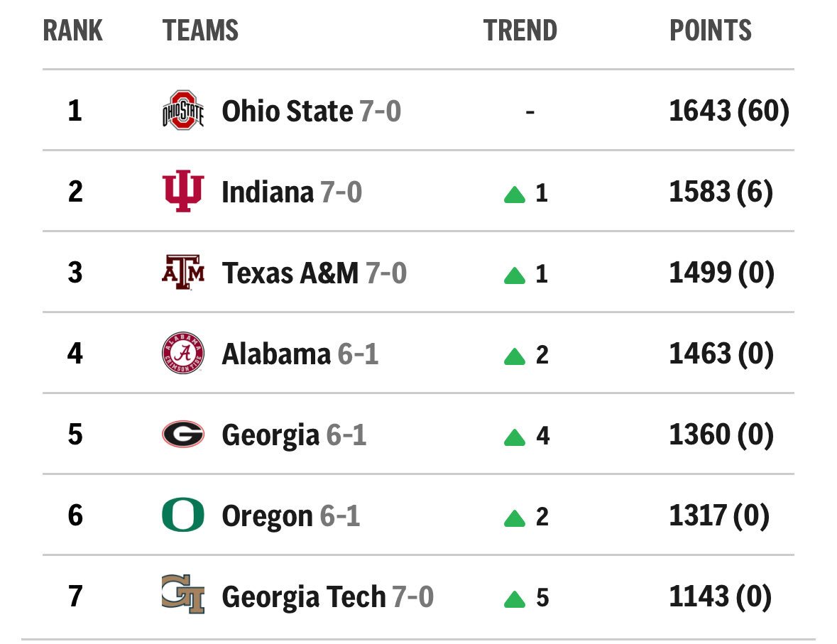Screen dimensions: 837x644
Task: Click the Alabama Crimson Tide logo
Action: point(182,354)
